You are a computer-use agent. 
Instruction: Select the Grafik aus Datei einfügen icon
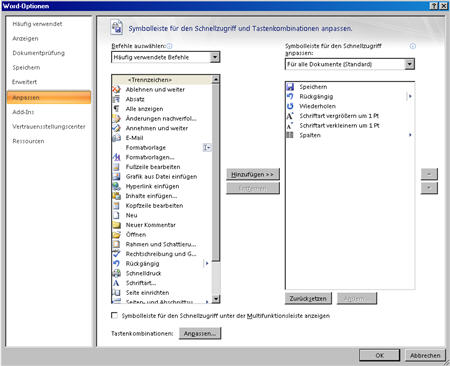[x=116, y=176]
